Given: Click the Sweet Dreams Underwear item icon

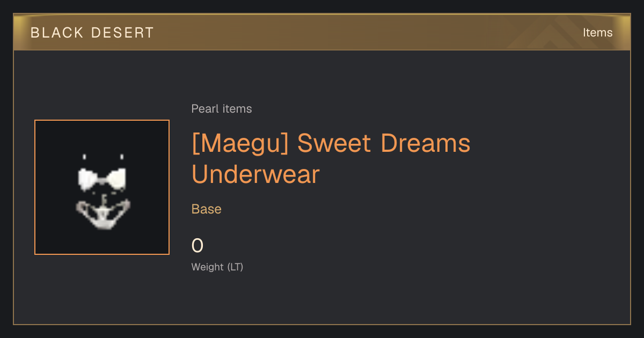Looking at the screenshot, I should tap(102, 187).
